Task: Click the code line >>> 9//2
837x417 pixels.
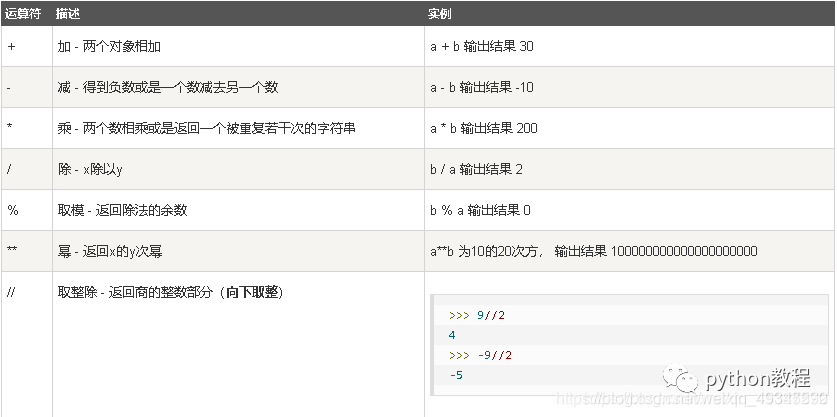Action: 477,315
